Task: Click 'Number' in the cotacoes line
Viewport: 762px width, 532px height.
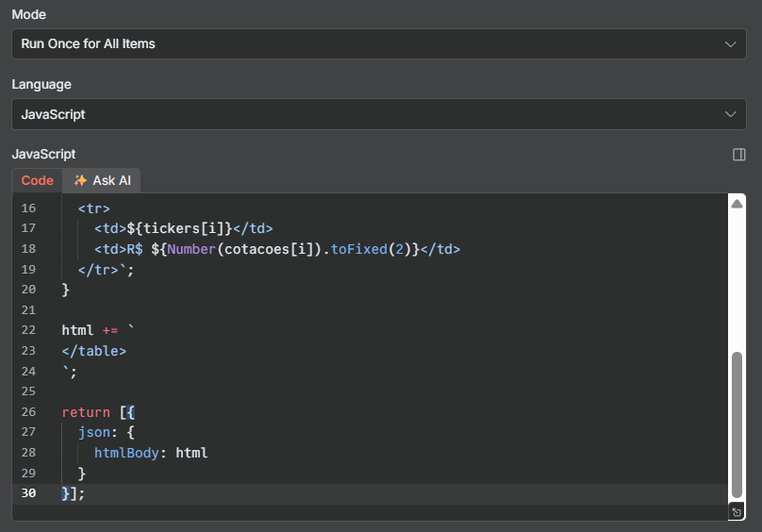Action: click(191, 249)
